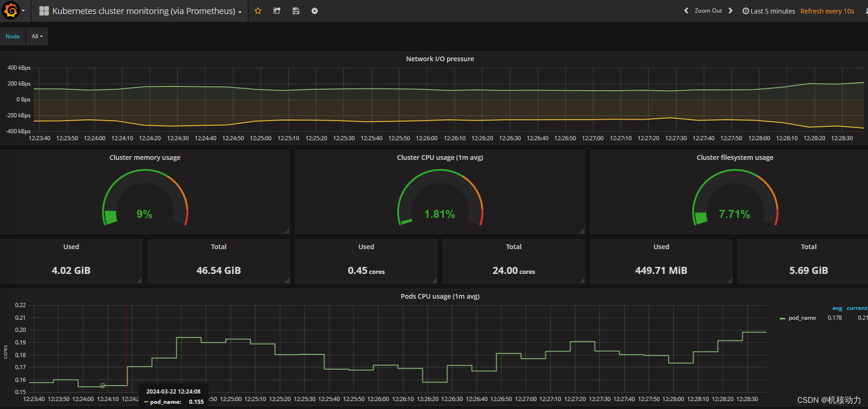Click the Node variable label
Viewport: 868px width, 409px height.
pyautogui.click(x=13, y=36)
